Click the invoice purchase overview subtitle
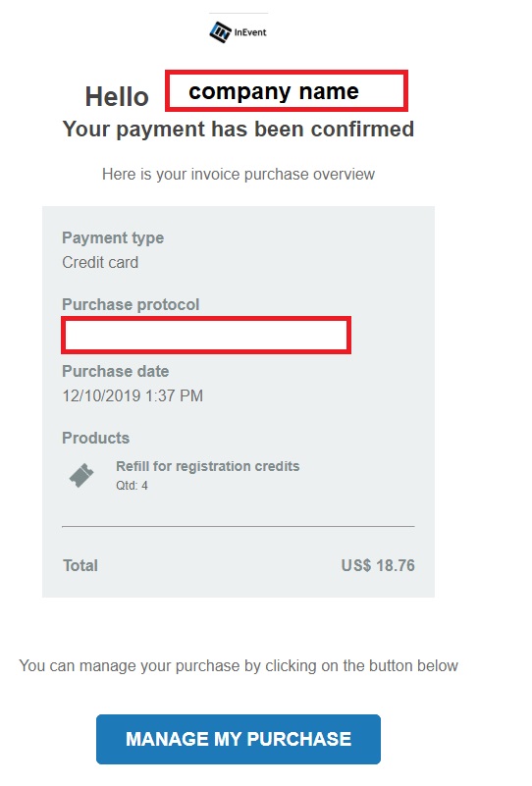 [239, 174]
